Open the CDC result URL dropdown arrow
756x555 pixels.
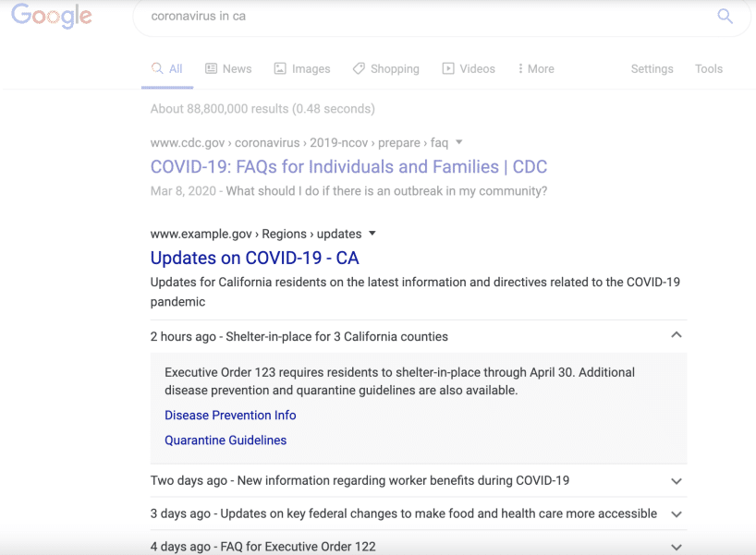459,142
